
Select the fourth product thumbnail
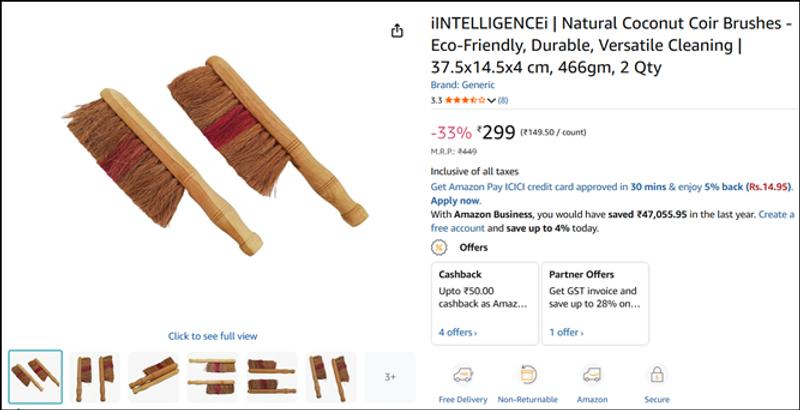click(x=212, y=377)
